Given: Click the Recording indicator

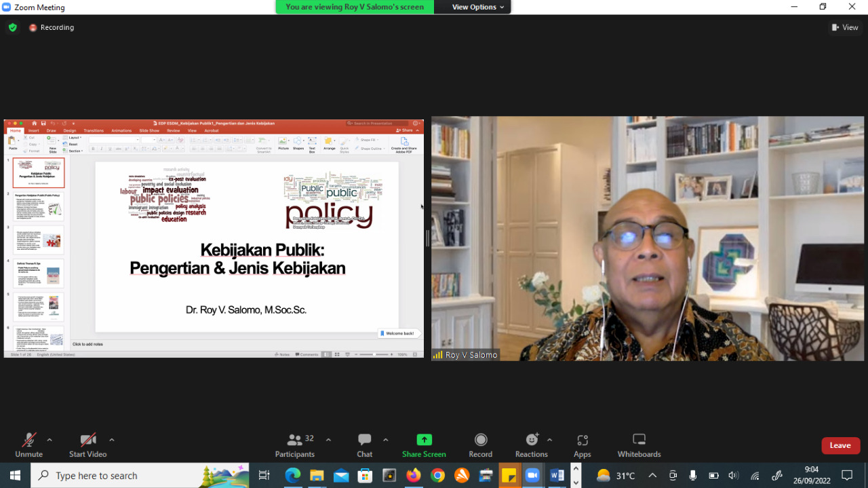Looking at the screenshot, I should tap(52, 27).
